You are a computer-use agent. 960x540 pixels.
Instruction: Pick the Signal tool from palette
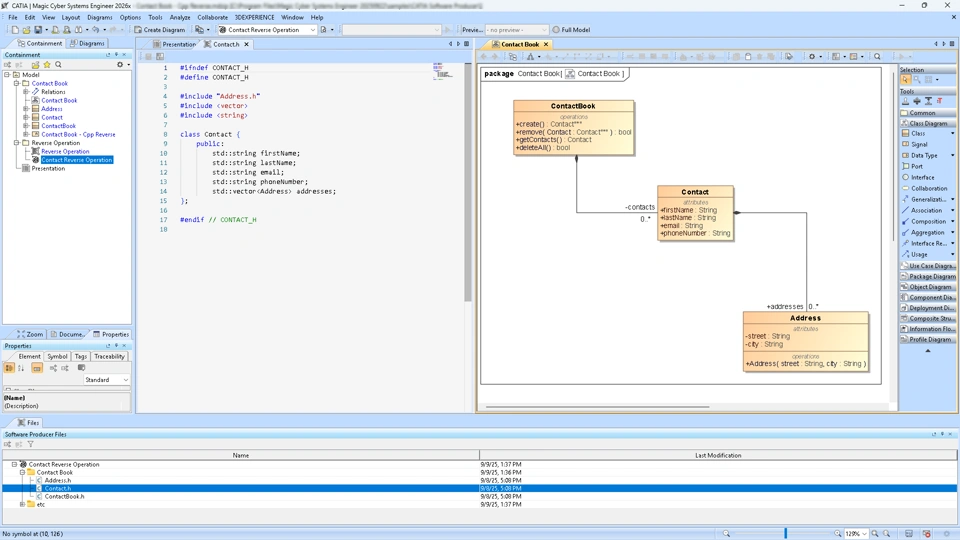(x=919, y=144)
